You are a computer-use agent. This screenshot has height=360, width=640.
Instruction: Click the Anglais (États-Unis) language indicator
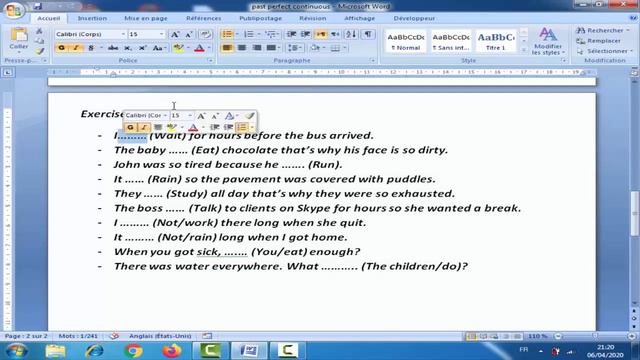pyautogui.click(x=160, y=336)
